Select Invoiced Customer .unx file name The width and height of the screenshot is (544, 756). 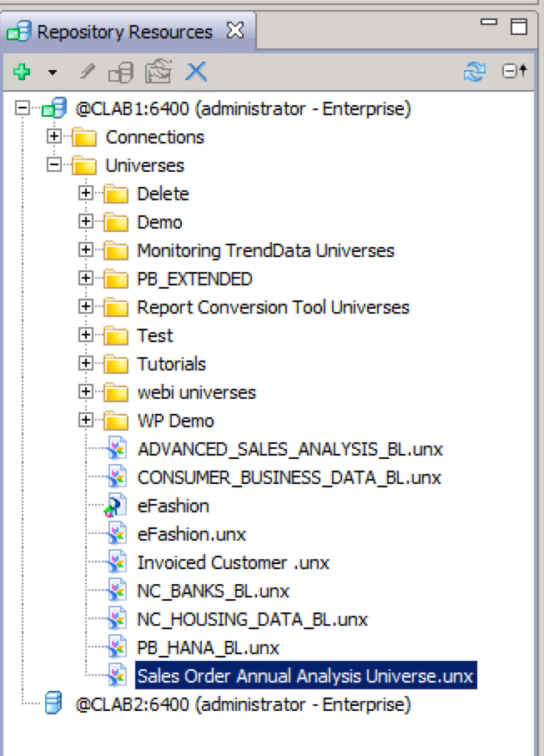234,562
